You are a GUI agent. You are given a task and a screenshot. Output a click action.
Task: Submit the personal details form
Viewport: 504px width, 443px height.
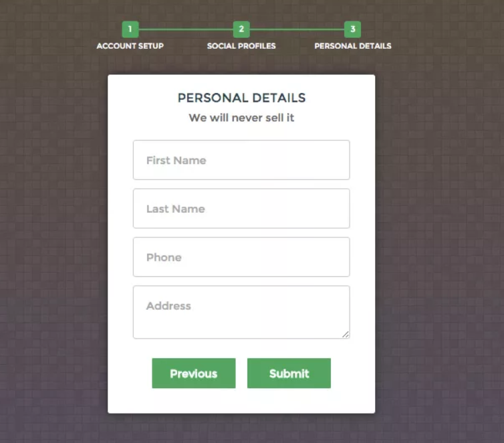289,373
